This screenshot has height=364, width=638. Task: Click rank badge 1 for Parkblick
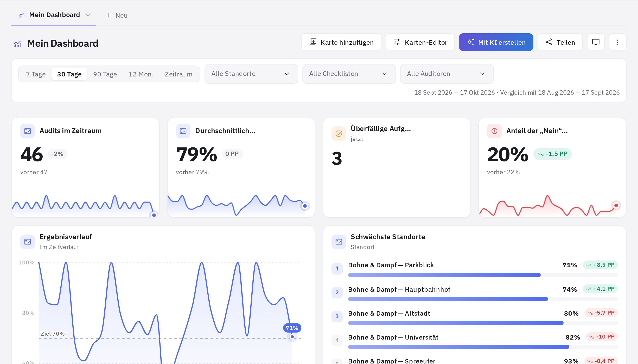pos(337,269)
